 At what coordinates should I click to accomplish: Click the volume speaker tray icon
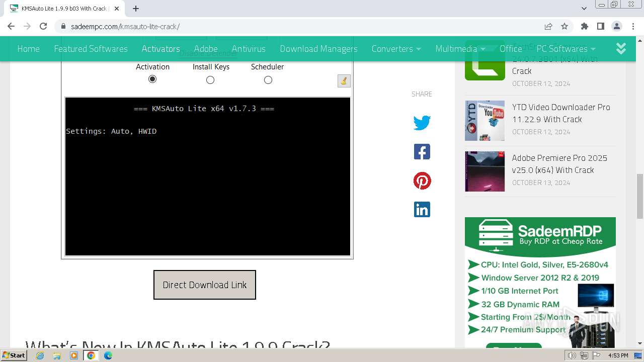click(x=572, y=355)
